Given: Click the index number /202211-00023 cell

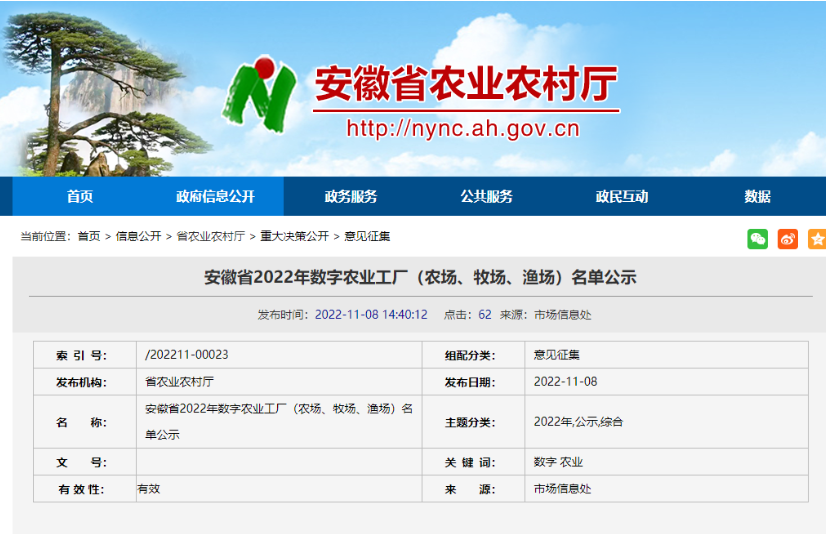Looking at the screenshot, I should point(187,355).
